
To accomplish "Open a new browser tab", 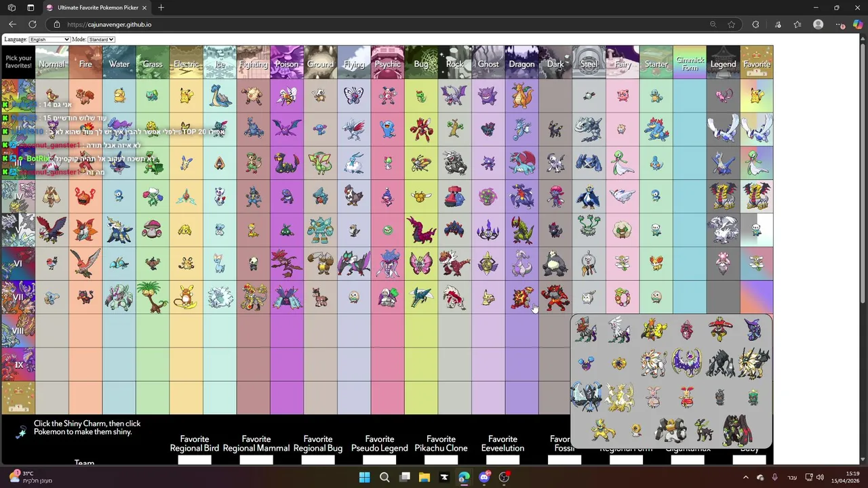I will tap(161, 7).
